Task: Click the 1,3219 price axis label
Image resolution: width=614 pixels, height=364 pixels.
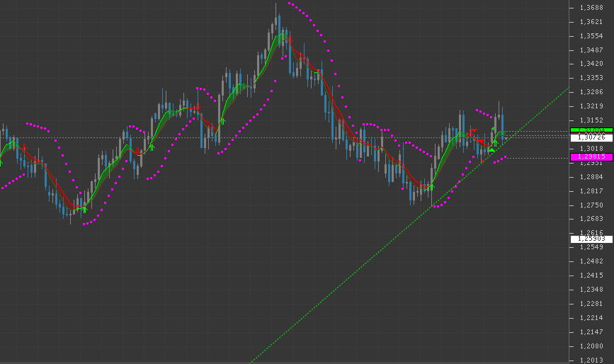Action: 591,106
